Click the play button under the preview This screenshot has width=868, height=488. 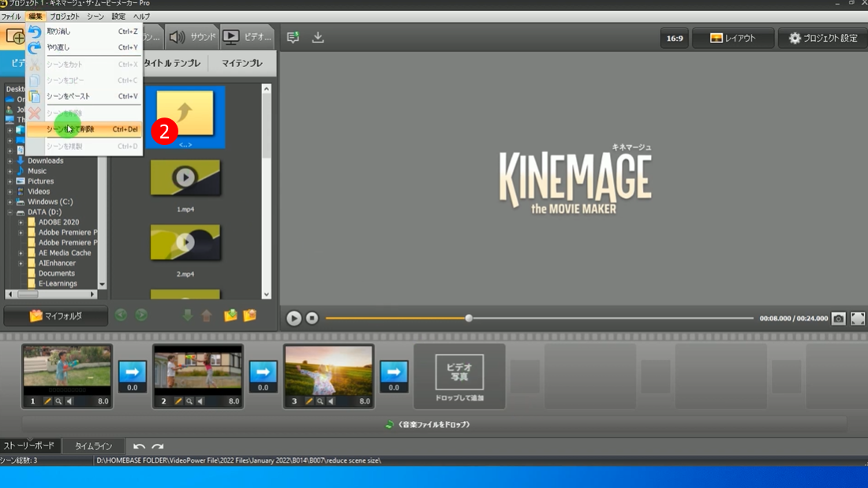(294, 318)
